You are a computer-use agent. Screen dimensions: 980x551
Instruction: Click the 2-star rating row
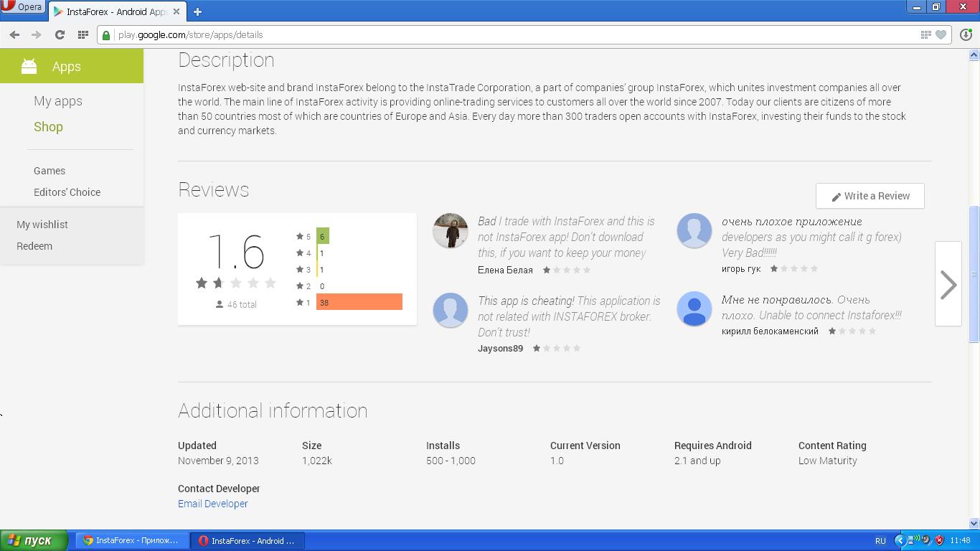311,286
